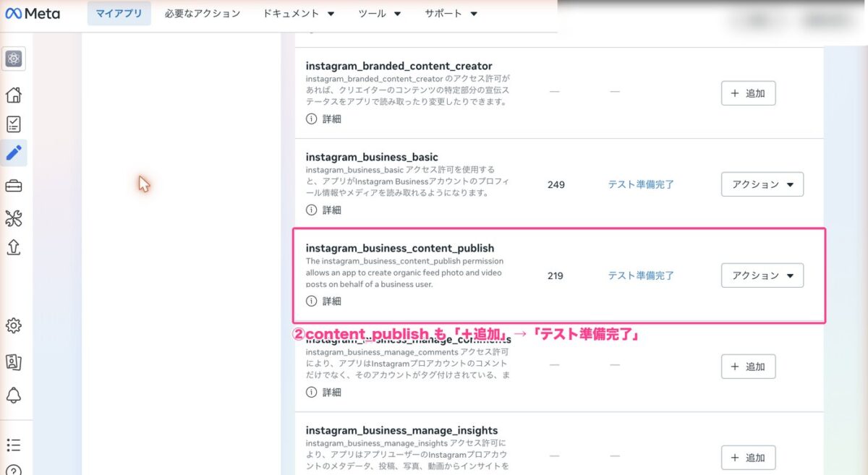
Task: Click info icon under instagram_branded_content_creator
Action: click(x=311, y=119)
